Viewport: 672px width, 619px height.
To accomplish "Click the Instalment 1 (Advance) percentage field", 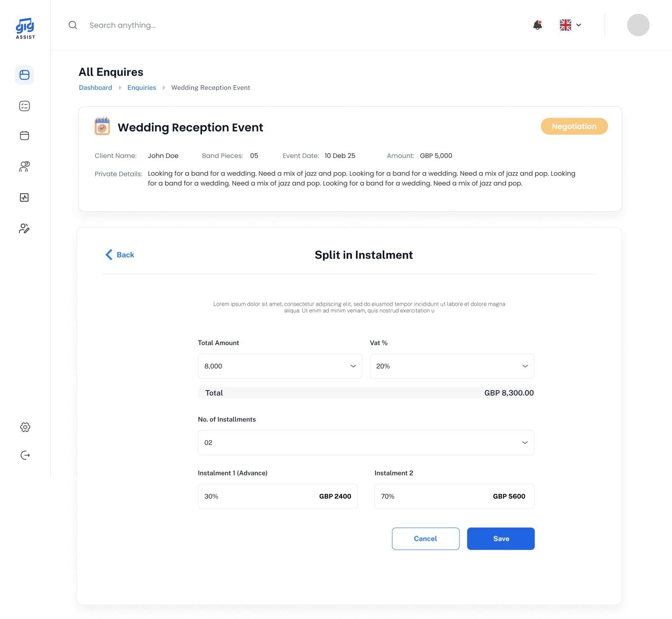I will (x=278, y=496).
